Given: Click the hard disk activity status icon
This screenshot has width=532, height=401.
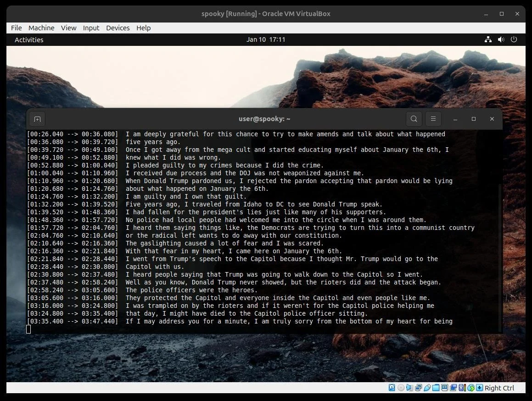Looking at the screenshot, I should click(392, 387).
